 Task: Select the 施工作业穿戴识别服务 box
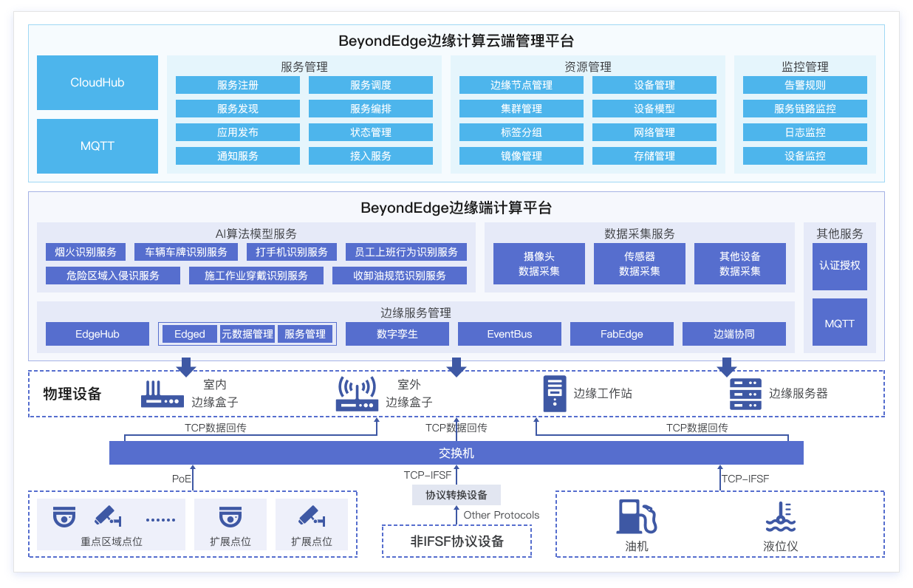(256, 276)
